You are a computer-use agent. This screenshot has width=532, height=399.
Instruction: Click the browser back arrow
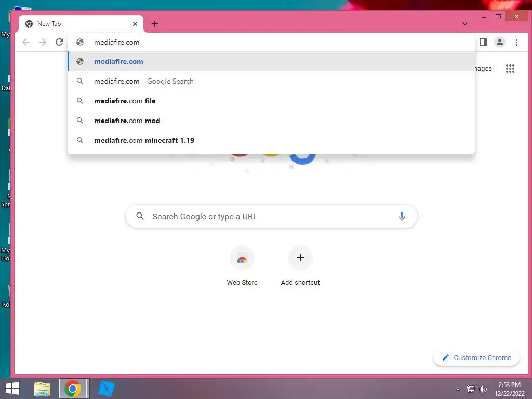(x=26, y=42)
